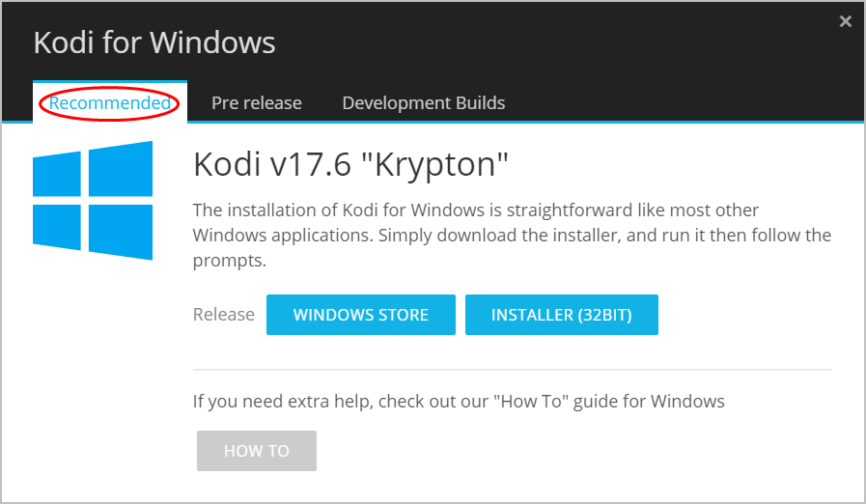Open the Development Builds tab
The width and height of the screenshot is (866, 504).
tap(424, 102)
